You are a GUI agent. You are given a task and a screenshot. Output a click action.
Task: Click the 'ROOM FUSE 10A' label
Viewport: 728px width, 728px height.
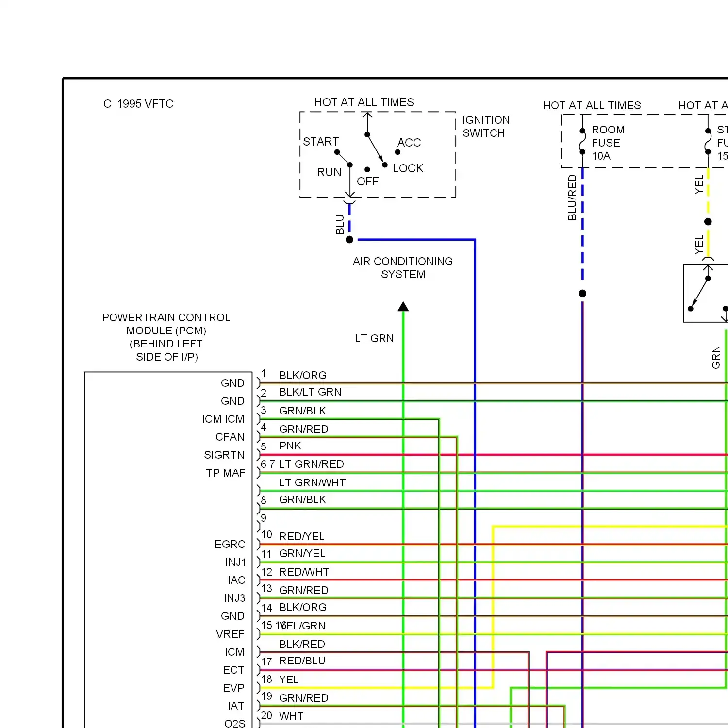(608, 143)
